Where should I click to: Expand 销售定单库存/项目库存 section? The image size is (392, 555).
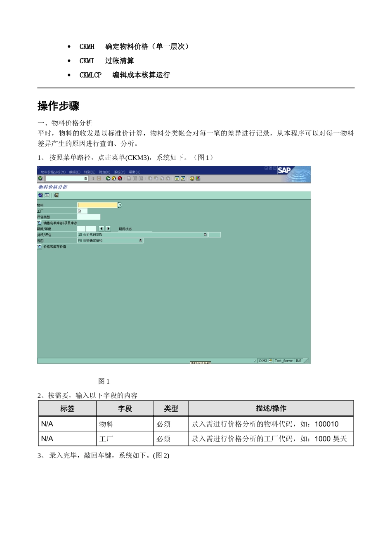click(40, 223)
